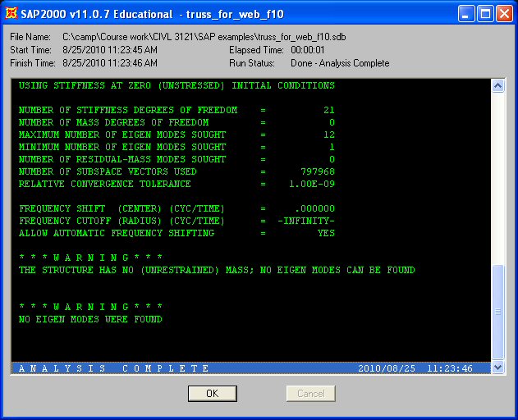Maximize the SAP2000 analysis window
518x420 pixels.
pos(485,14)
